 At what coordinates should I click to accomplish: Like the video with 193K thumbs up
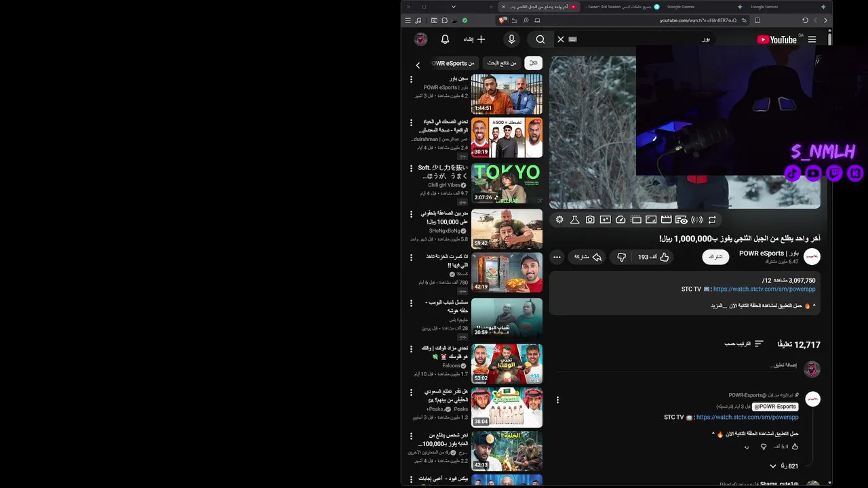[x=654, y=257]
